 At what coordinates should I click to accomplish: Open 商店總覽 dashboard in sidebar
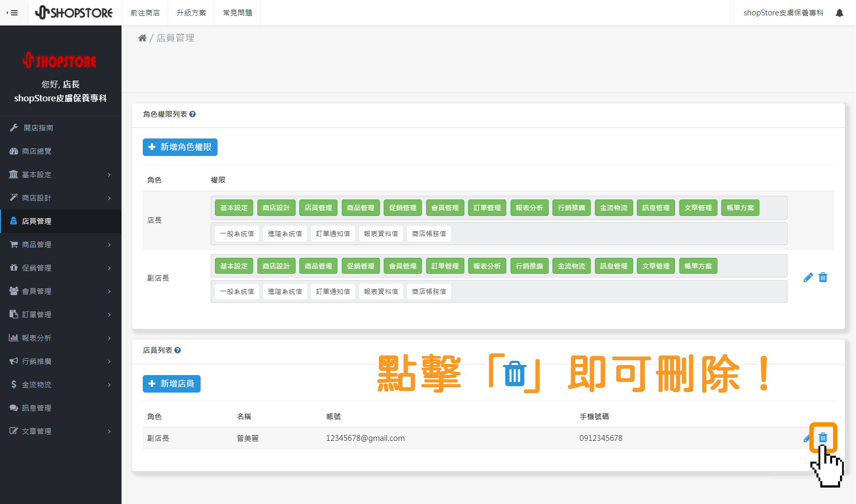60,151
